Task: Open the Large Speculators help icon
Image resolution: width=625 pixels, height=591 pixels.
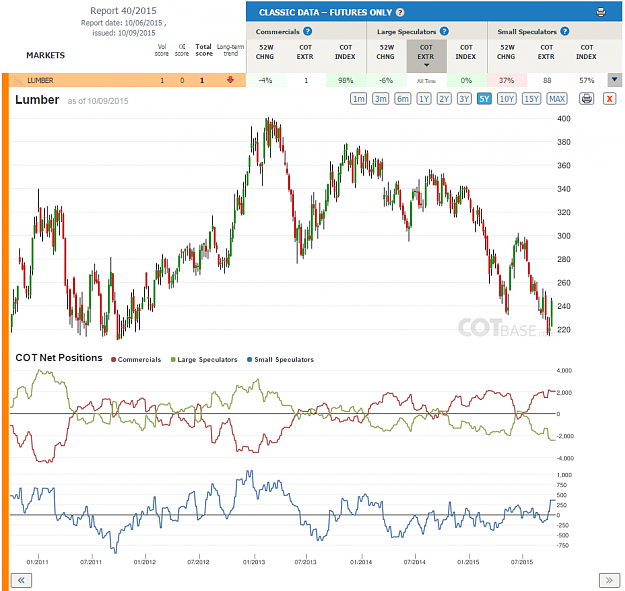Action: (x=444, y=31)
